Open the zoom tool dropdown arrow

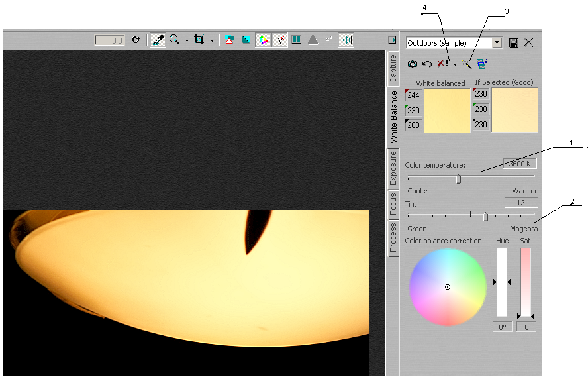(x=187, y=40)
